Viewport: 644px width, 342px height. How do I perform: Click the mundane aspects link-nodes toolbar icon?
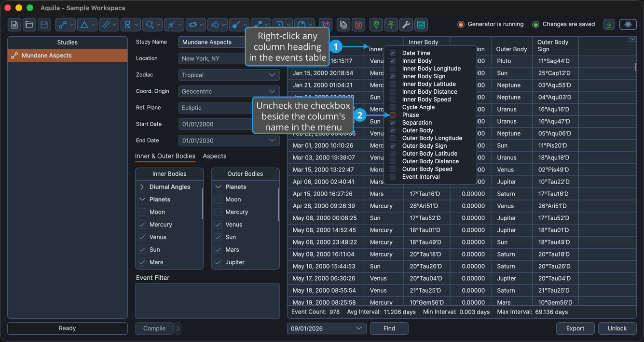[62, 25]
